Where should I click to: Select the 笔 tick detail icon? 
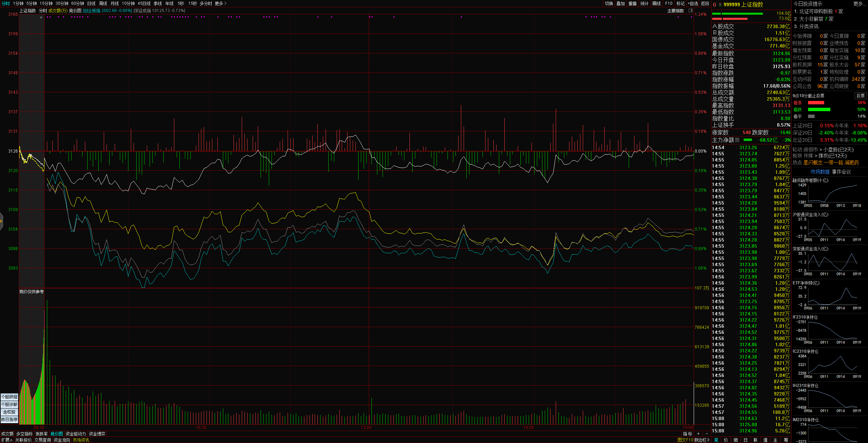[x=716, y=440]
